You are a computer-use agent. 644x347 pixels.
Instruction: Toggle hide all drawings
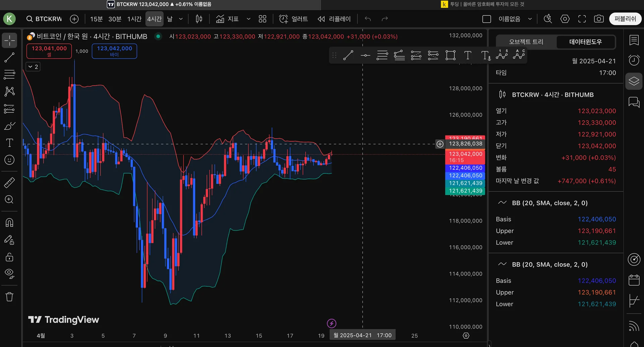9,274
